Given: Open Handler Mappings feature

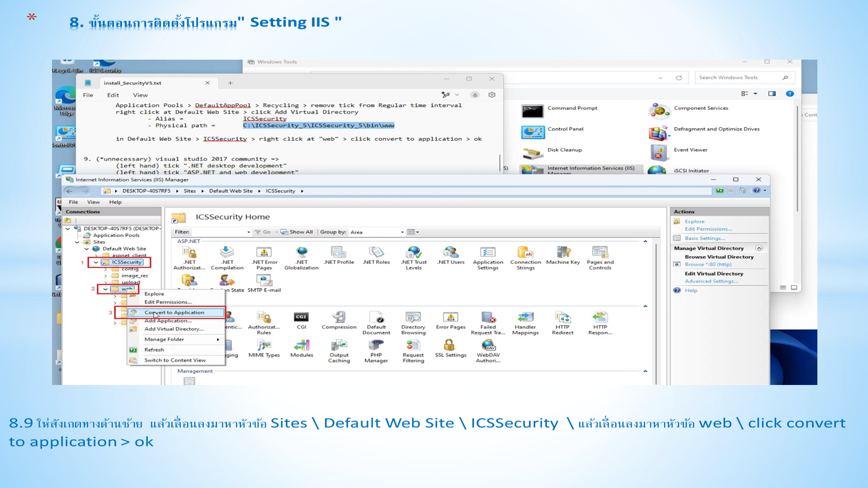Looking at the screenshot, I should point(525,323).
